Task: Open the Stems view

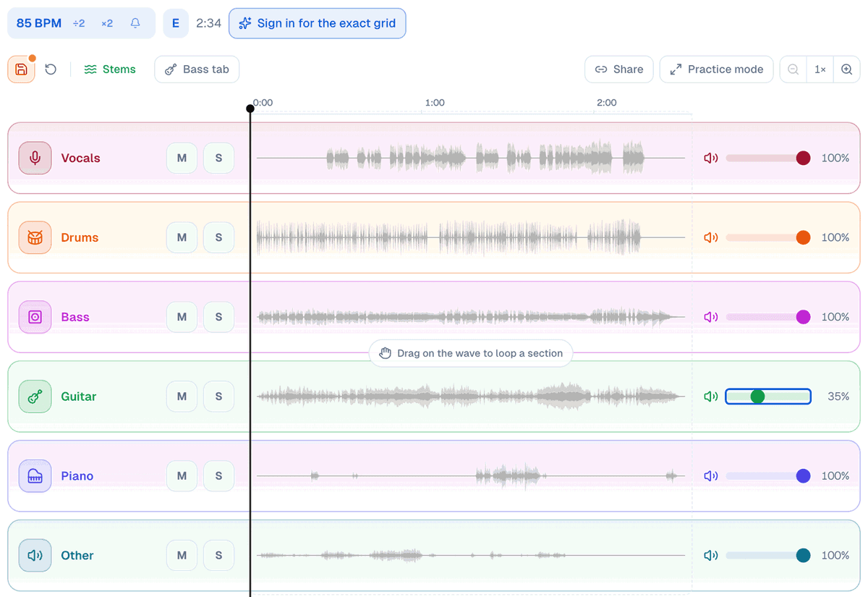Action: [110, 69]
